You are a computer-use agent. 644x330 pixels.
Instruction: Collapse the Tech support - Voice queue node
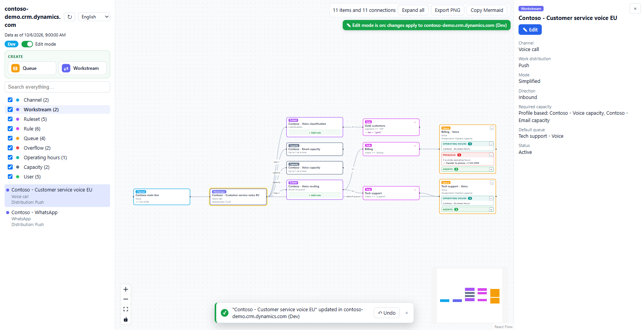pos(492,183)
